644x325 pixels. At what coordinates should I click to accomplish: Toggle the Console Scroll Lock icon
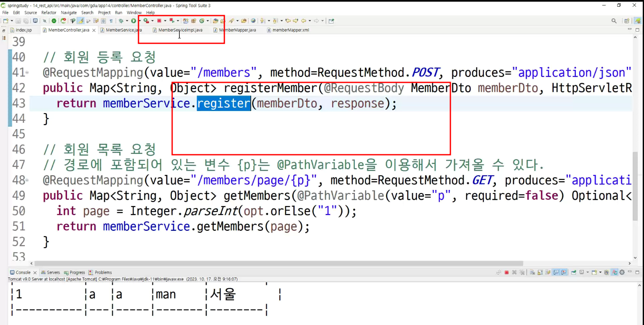[540, 272]
